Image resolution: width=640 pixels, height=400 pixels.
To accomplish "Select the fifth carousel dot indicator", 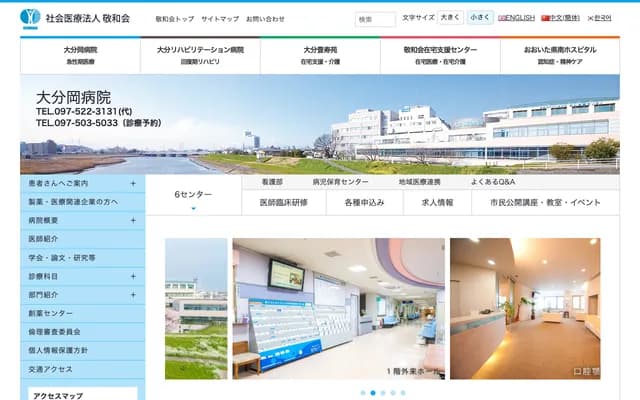I will click(403, 393).
